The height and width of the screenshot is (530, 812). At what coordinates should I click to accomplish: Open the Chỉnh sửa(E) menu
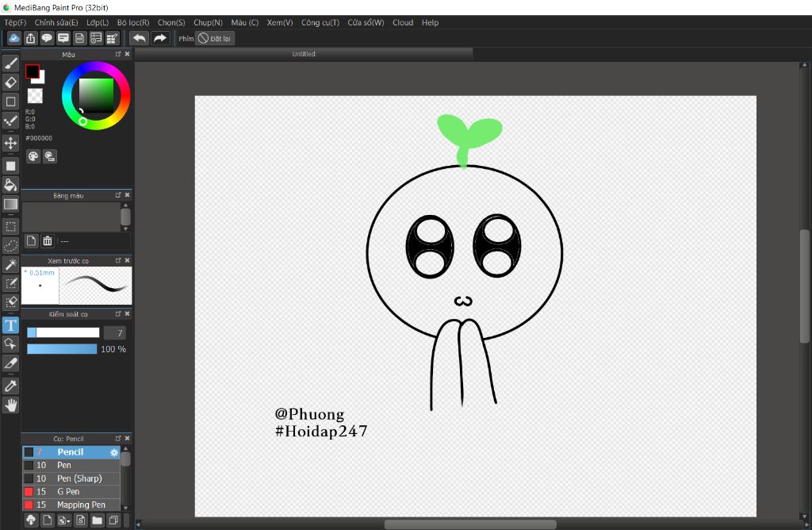point(56,23)
